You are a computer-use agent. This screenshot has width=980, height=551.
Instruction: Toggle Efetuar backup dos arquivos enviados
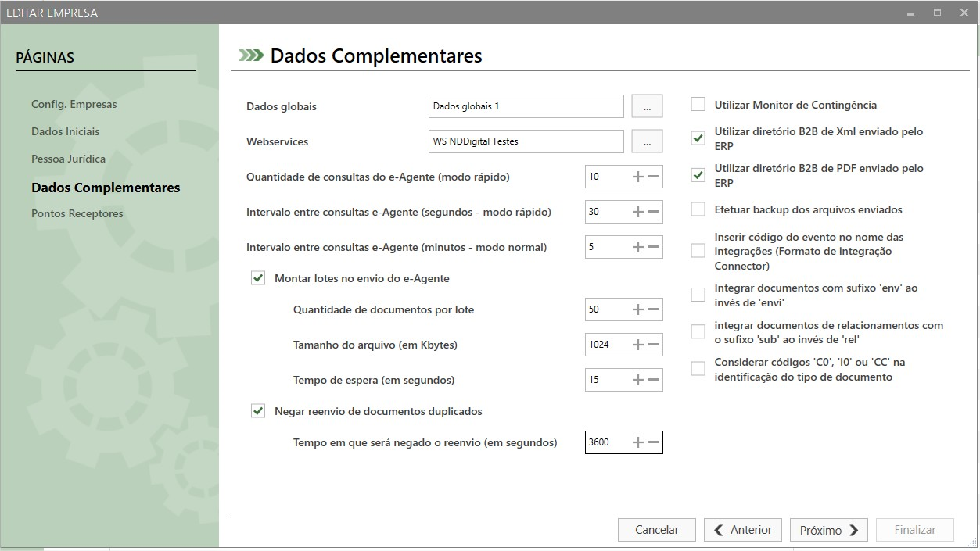[698, 209]
